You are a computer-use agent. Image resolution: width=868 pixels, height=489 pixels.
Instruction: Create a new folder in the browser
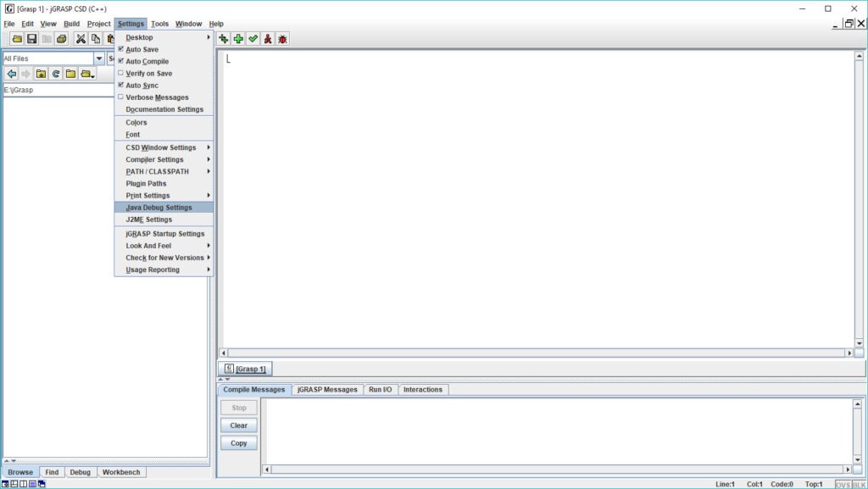(x=71, y=74)
